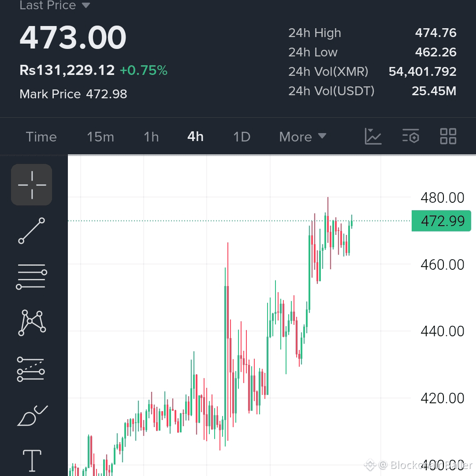Expand the More timeframes dropdown
The width and height of the screenshot is (476, 476).
pos(303,137)
